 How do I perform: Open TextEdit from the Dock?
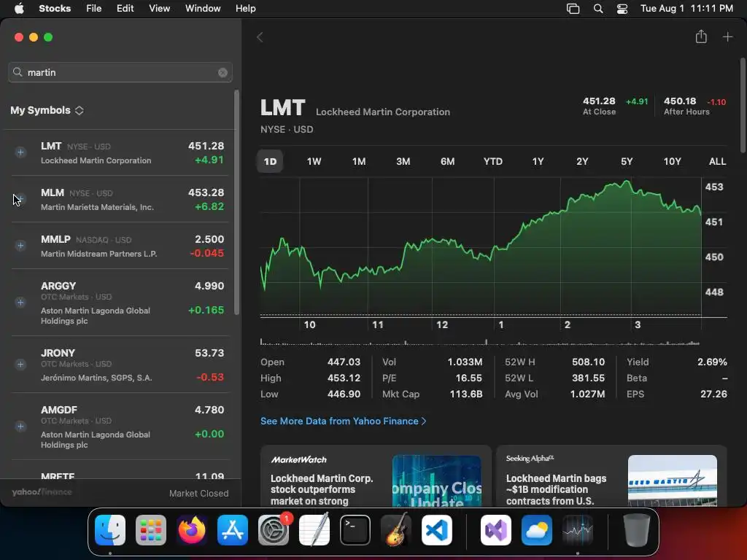[x=314, y=530]
